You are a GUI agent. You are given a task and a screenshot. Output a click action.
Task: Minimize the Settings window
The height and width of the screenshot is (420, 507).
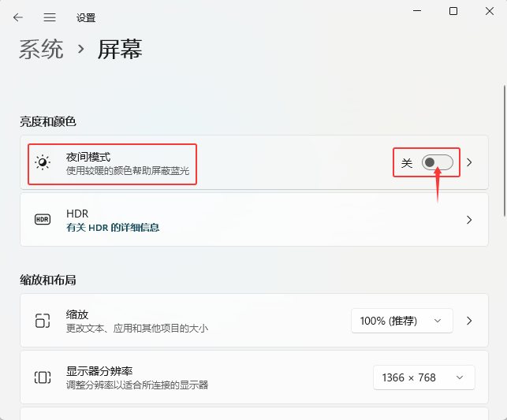point(416,11)
